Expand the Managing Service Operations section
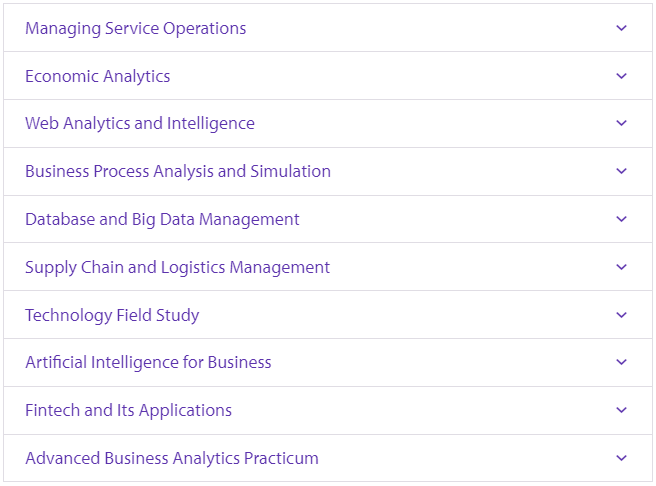The height and width of the screenshot is (486, 656). coord(135,28)
